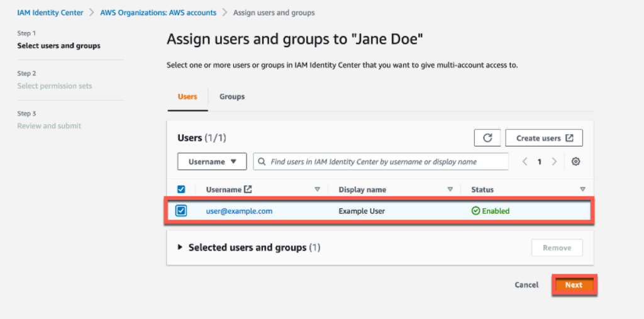644x319 pixels.
Task: Switch to the Groups tab
Action: [x=232, y=97]
